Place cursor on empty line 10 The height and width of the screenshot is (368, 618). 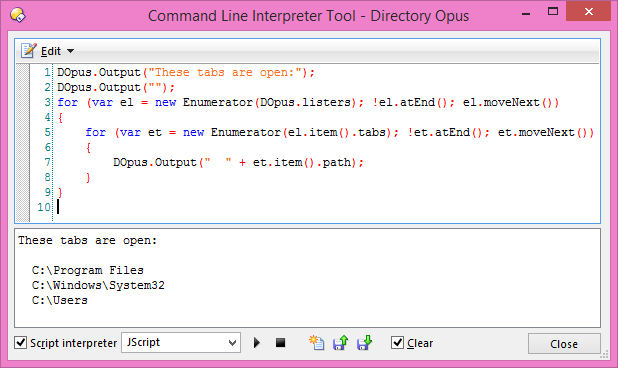click(327, 207)
